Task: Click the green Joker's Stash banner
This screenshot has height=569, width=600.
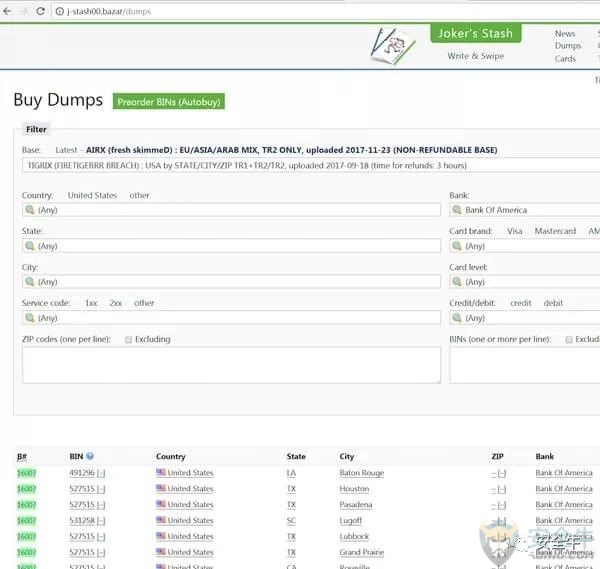Action: [475, 33]
